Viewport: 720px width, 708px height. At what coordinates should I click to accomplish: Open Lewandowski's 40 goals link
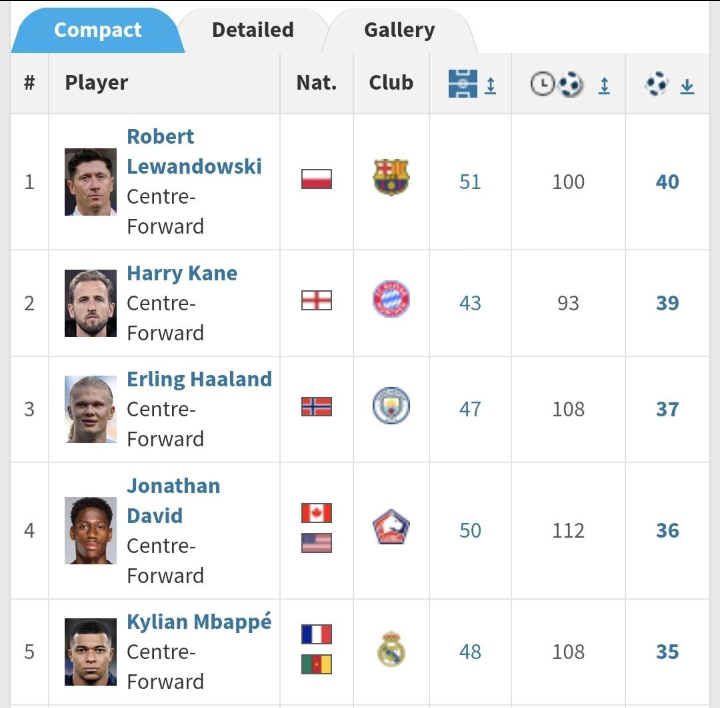point(667,182)
